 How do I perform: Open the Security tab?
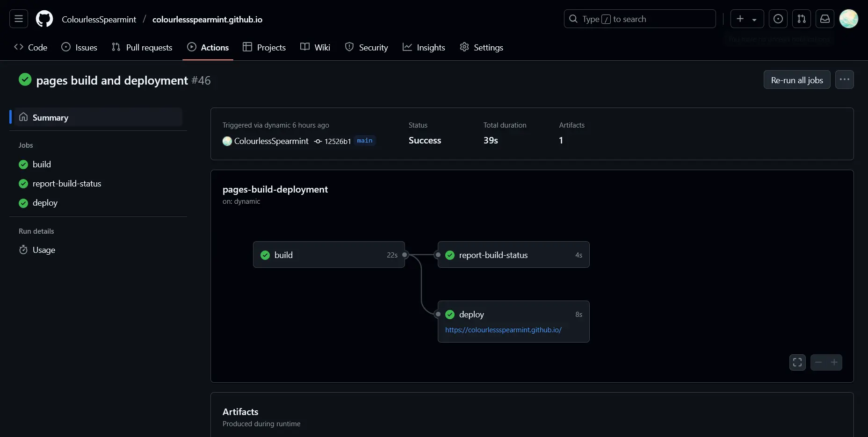pyautogui.click(x=367, y=47)
